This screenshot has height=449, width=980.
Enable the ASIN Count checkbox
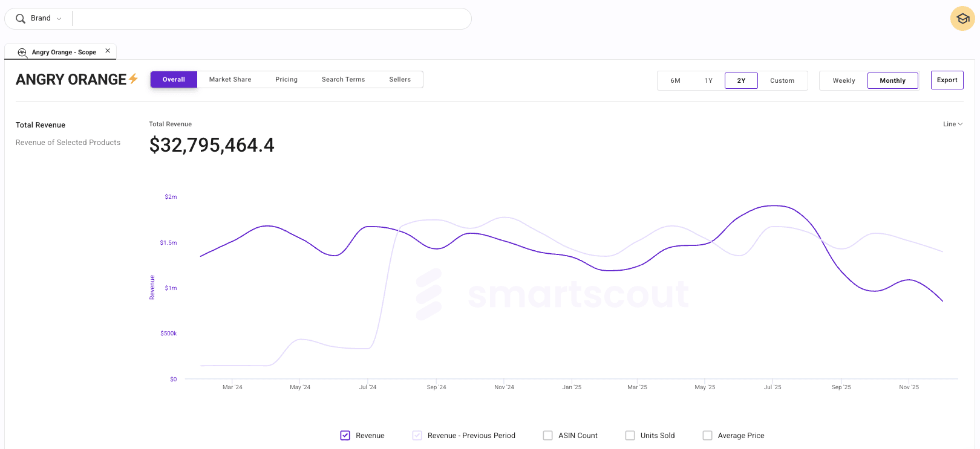coord(548,435)
